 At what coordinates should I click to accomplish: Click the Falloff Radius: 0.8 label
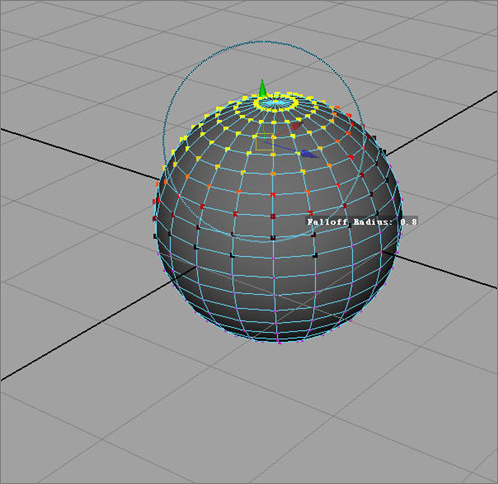[362, 222]
